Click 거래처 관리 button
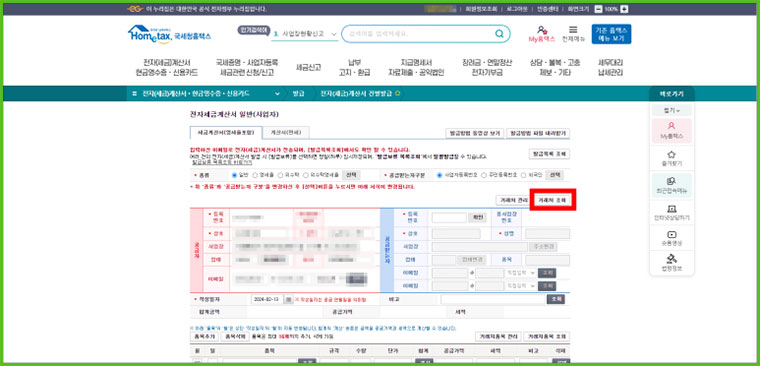The image size is (760, 366). point(513,200)
